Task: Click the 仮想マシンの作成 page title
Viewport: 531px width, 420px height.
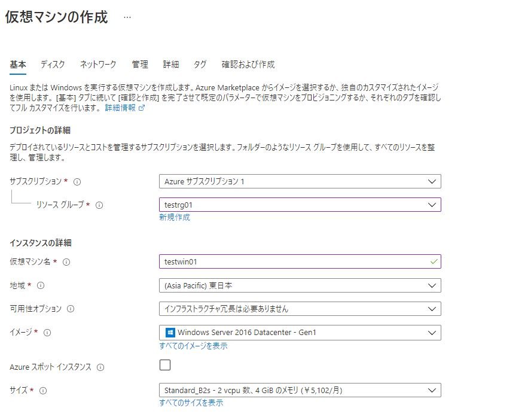Action: [x=57, y=17]
